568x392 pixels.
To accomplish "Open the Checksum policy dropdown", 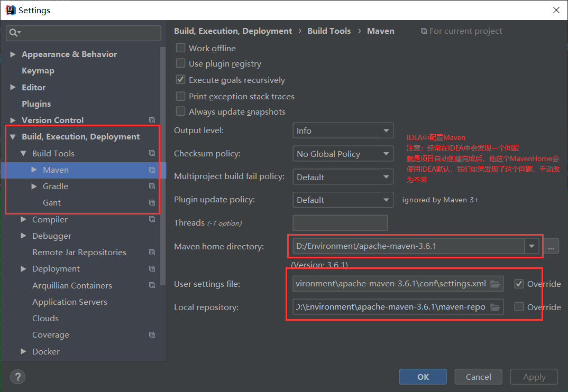I will 343,154.
